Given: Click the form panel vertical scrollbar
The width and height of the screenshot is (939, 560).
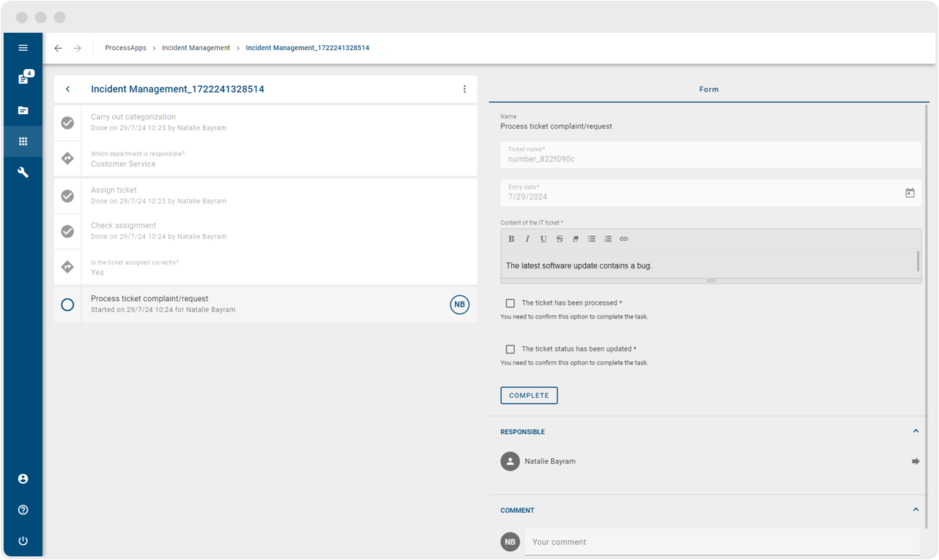Looking at the screenshot, I should click(x=927, y=316).
